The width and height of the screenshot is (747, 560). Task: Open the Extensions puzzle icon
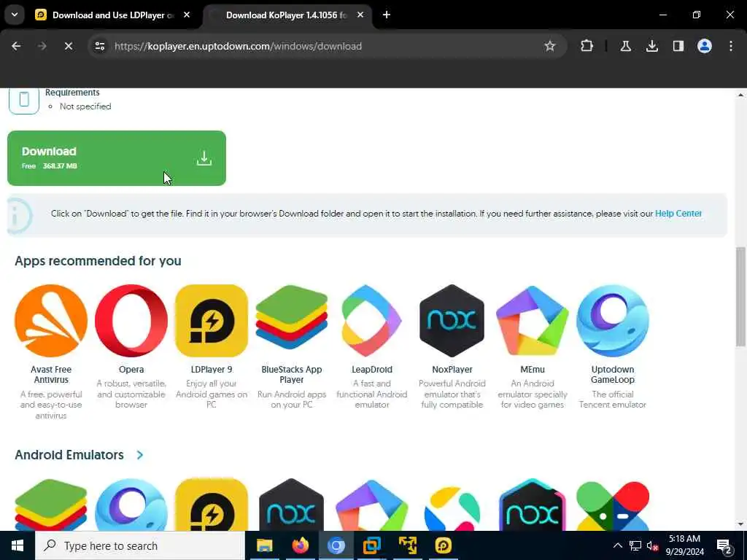pos(587,46)
